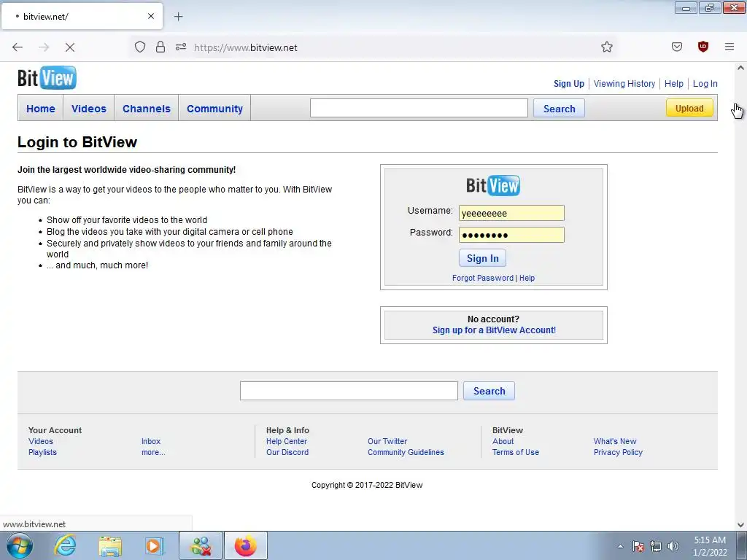Click the Firefox taskbar icon
Screen dimensions: 747x560
(x=246, y=545)
